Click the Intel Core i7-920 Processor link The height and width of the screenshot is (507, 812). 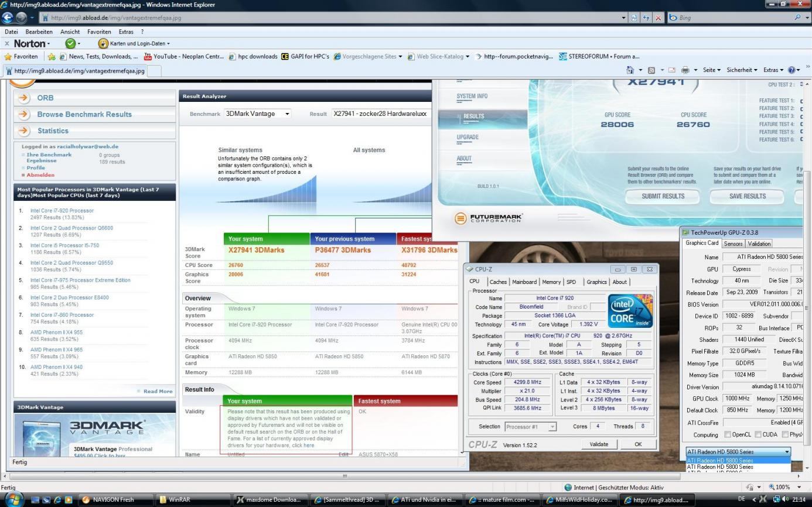point(62,211)
